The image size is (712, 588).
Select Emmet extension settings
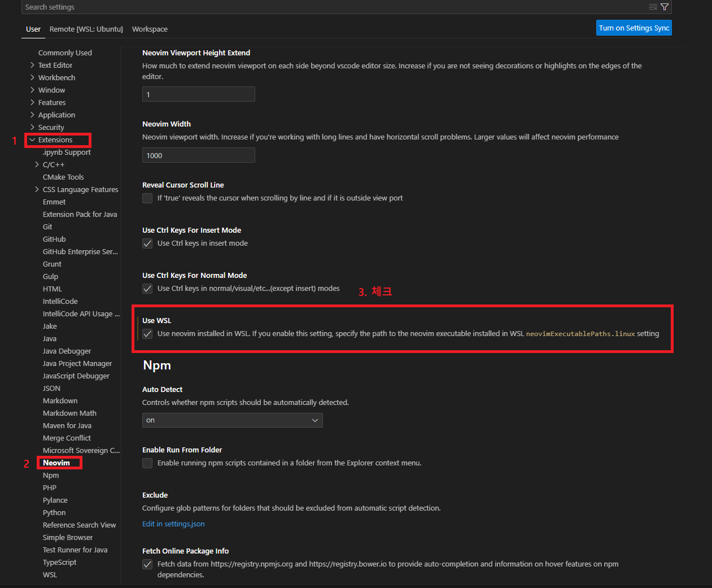point(54,202)
